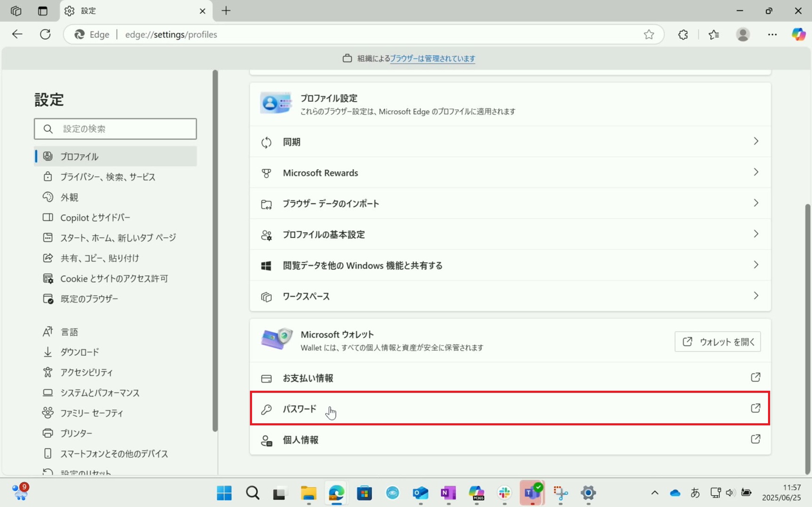Open the ブラウザーは管理されています link
This screenshot has height=507, width=812.
(x=432, y=58)
